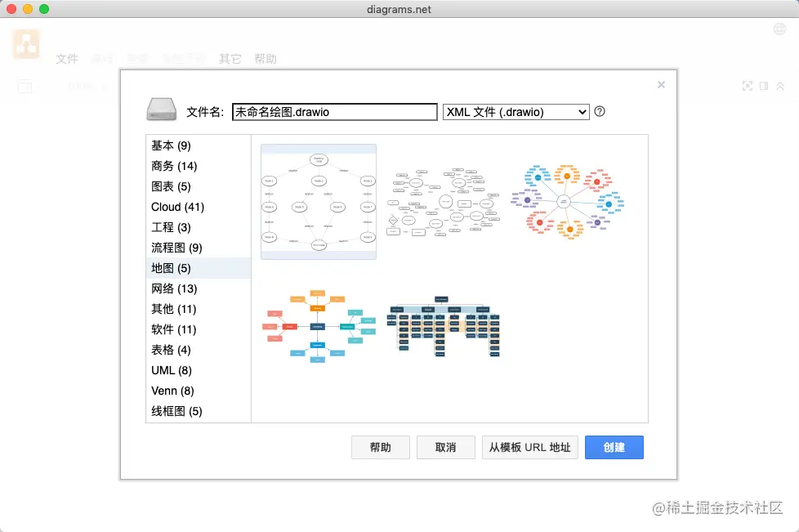Choose the dark blue site map tree template
799x532 pixels.
[444, 326]
